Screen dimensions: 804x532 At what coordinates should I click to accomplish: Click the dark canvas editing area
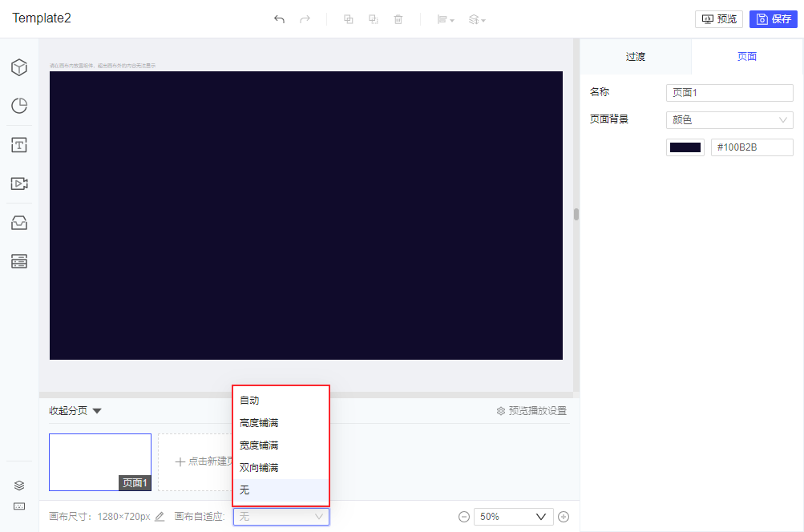(x=305, y=216)
